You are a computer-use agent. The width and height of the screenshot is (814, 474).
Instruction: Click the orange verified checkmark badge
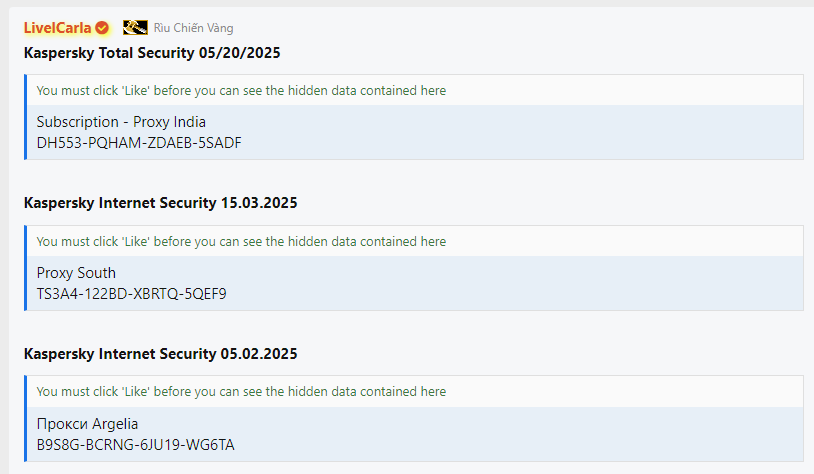(x=102, y=28)
